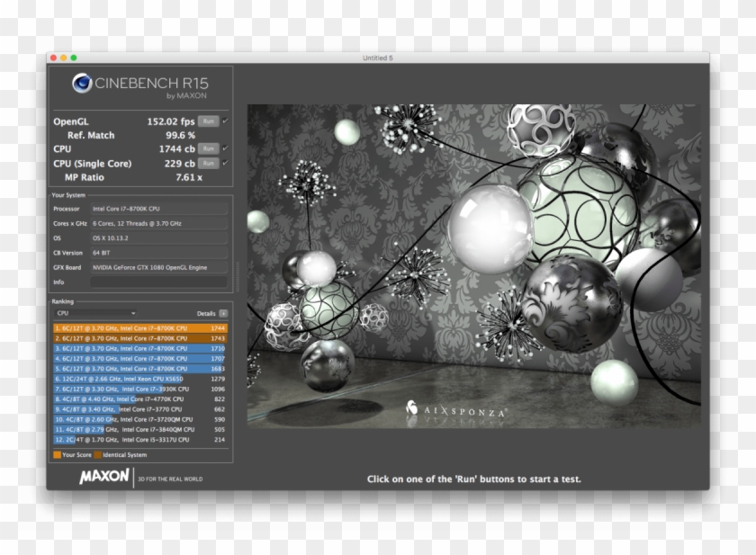
Task: Select the Core i7-4770K ranking row
Action: 139,398
